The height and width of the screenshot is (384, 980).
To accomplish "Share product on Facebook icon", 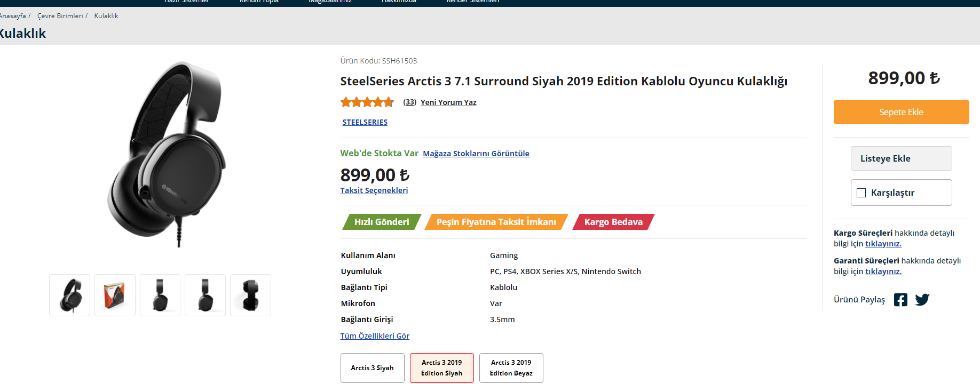I will tap(900, 300).
